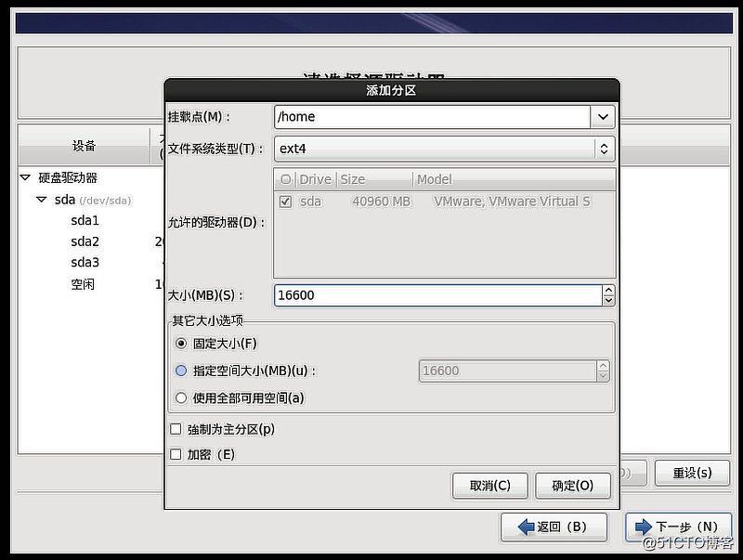The image size is (743, 560).
Task: Click the 添加分区 dialog title bar
Action: 391,90
